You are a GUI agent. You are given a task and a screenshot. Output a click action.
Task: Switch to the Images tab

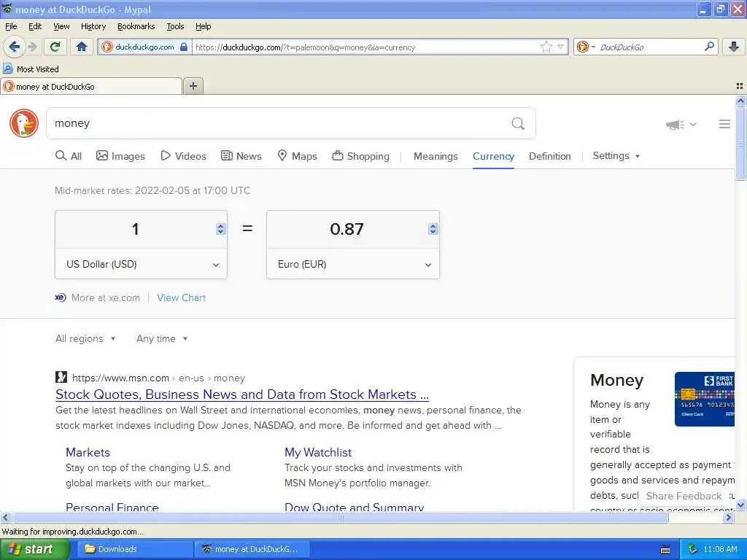120,156
